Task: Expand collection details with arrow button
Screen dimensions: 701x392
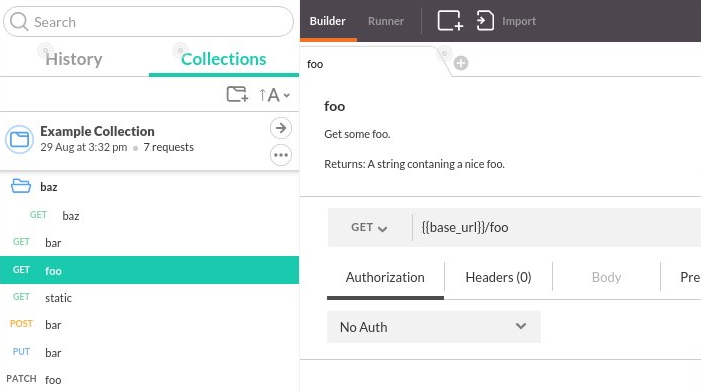Action: tap(281, 128)
